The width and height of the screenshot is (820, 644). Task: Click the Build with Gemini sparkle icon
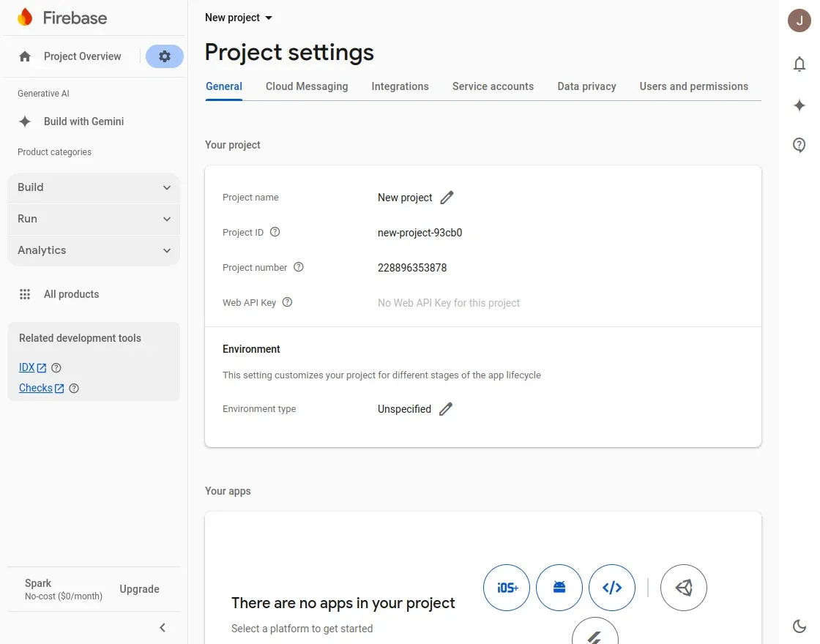[25, 121]
